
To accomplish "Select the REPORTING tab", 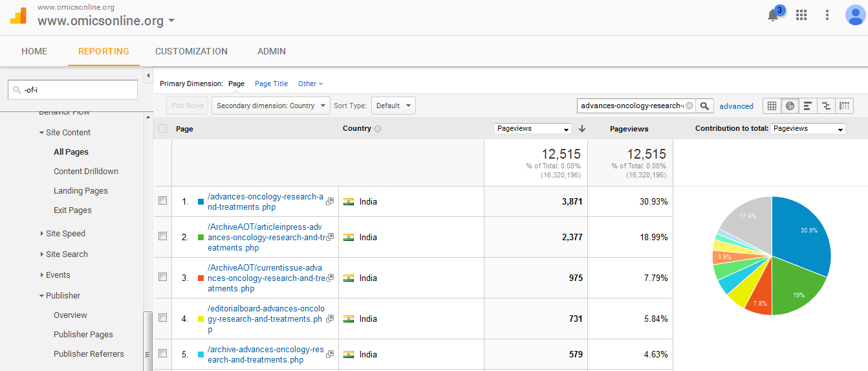I will 103,51.
